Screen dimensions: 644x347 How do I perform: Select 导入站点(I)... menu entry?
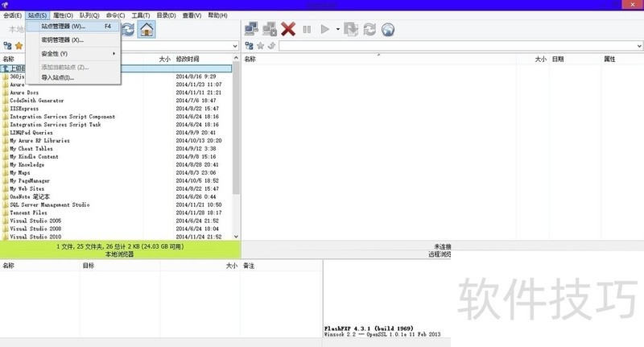(57, 77)
